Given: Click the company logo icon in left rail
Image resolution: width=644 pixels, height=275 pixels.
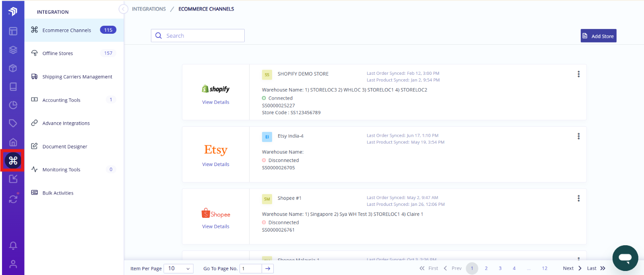Looking at the screenshot, I should 13,11.
